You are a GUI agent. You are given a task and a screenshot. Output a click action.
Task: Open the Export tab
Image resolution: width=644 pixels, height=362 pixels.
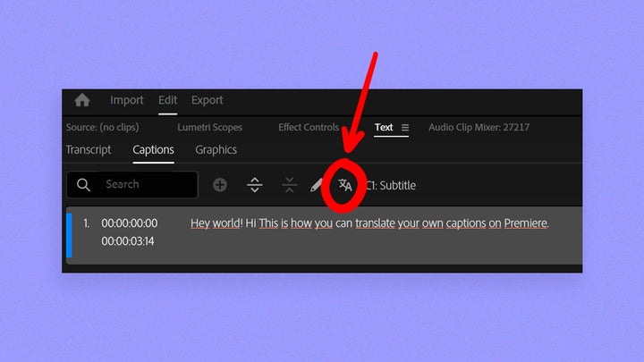click(207, 100)
